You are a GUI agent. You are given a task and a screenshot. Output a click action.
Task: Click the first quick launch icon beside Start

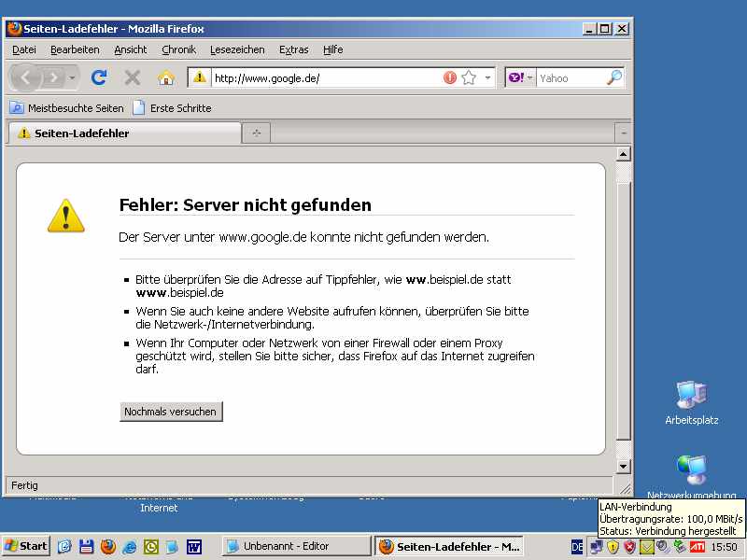64,547
